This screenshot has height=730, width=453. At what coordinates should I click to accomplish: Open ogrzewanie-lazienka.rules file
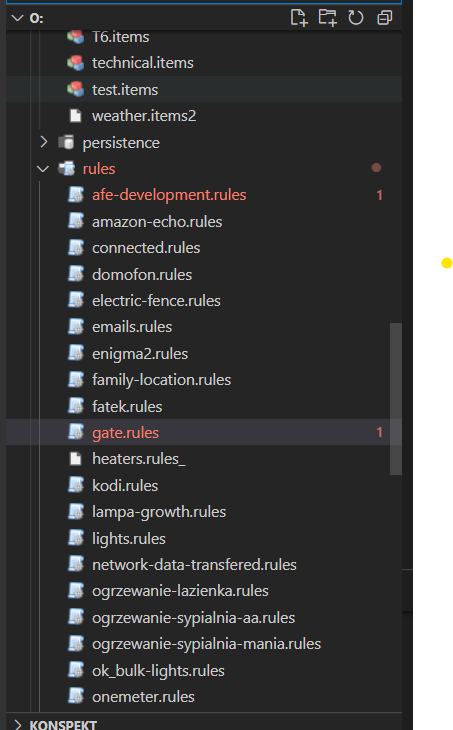tap(180, 591)
